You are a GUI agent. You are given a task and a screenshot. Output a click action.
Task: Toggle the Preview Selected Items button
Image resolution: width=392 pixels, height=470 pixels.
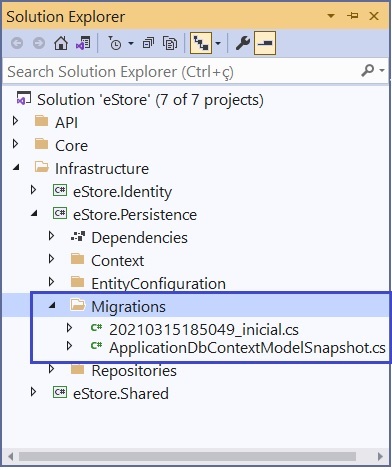coord(265,43)
